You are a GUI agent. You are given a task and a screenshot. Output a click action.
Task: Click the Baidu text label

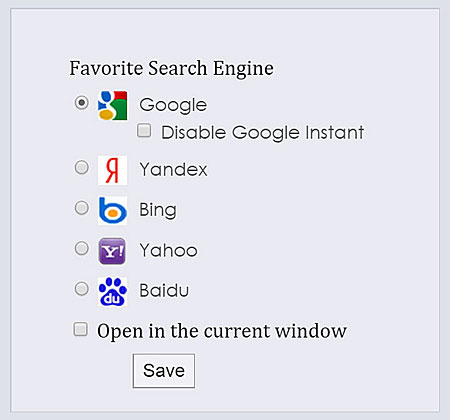164,290
